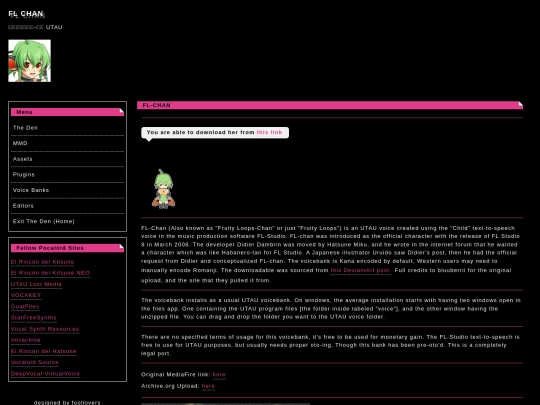This screenshot has height=405, width=540.
Task: Open the MMD menu item
Action: (x=20, y=143)
